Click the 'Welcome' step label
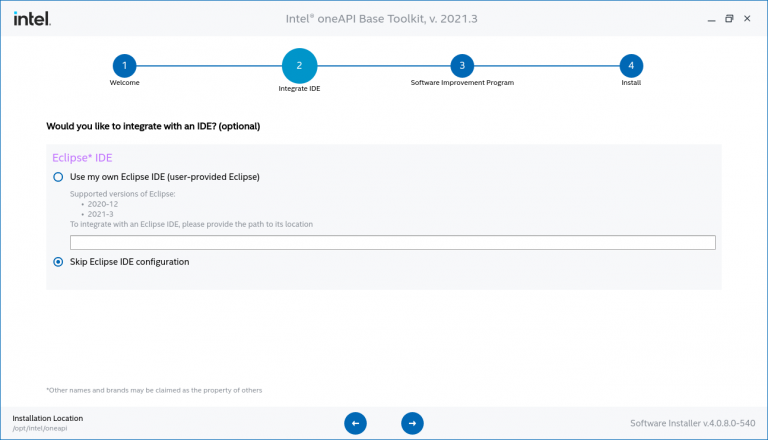Viewport: 768px width, 440px height. pyautogui.click(x=124, y=83)
